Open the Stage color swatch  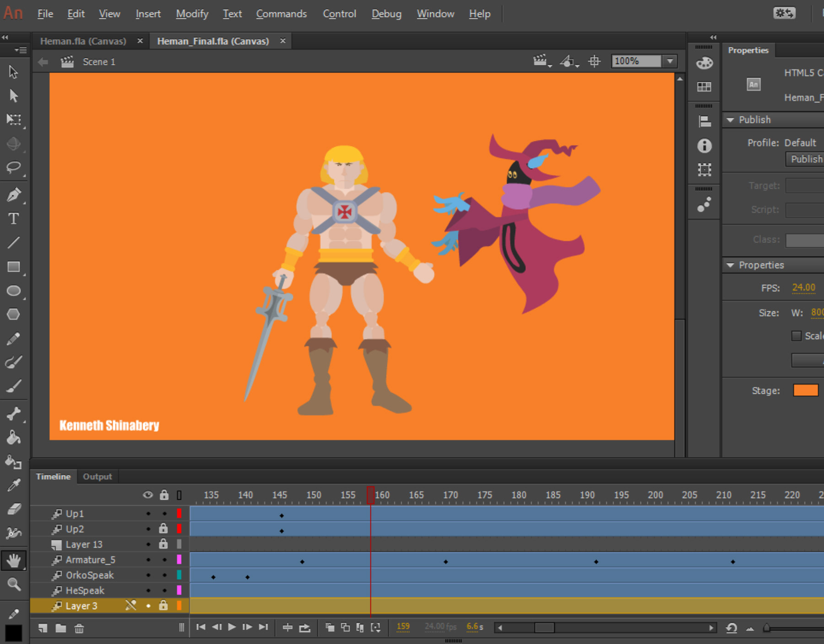pyautogui.click(x=806, y=390)
